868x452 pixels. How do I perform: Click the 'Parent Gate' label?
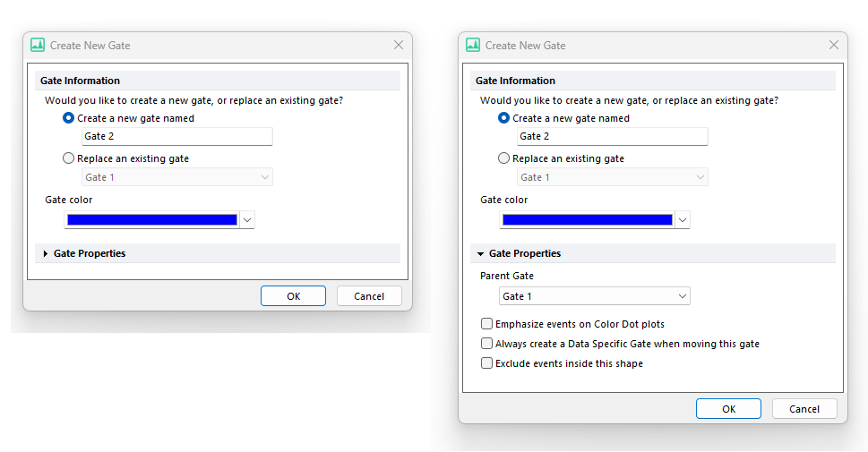pyautogui.click(x=506, y=276)
